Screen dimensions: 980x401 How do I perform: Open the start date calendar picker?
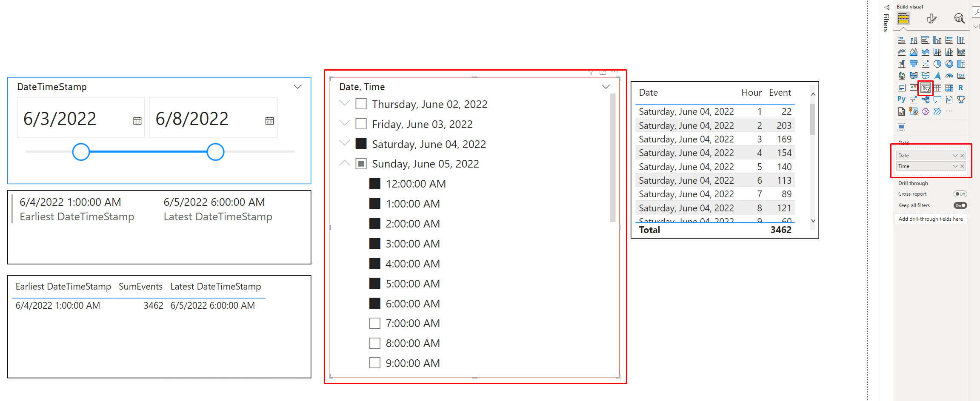click(x=137, y=121)
